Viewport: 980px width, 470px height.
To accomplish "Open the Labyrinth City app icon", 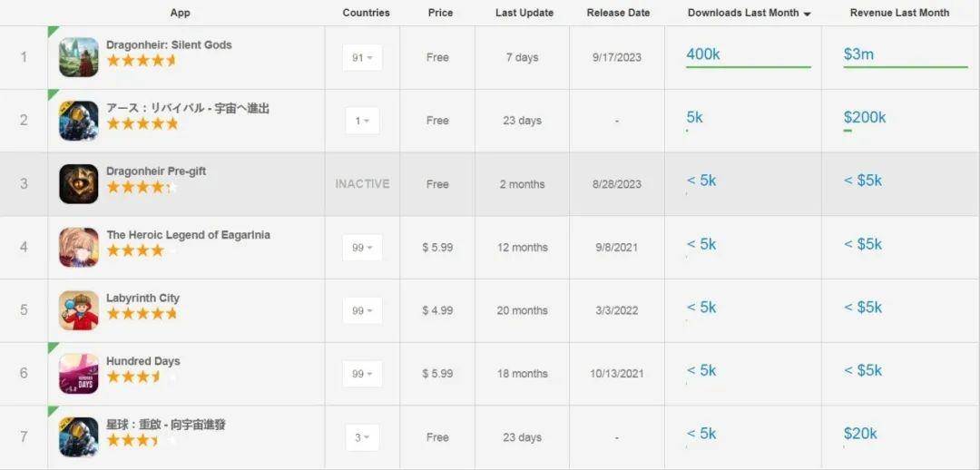I will pyautogui.click(x=79, y=310).
